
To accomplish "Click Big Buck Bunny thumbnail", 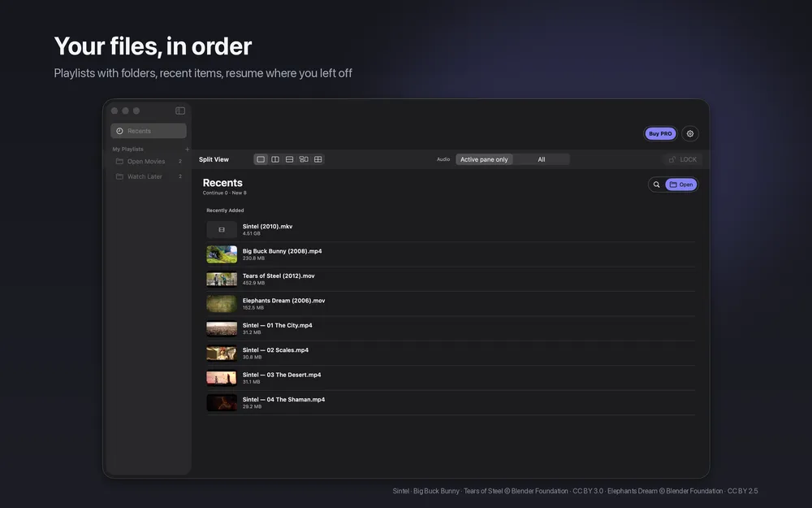I will tap(222, 254).
